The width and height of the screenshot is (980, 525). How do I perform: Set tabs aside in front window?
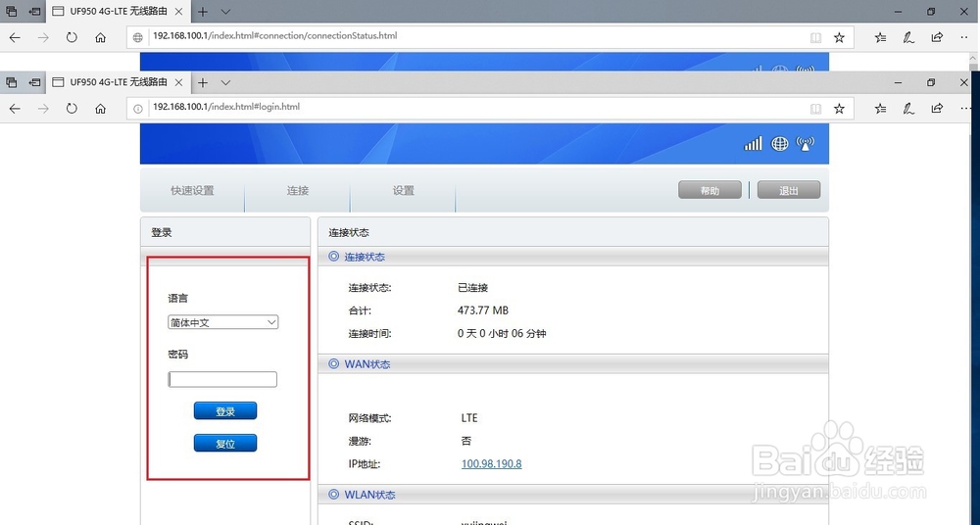35,82
